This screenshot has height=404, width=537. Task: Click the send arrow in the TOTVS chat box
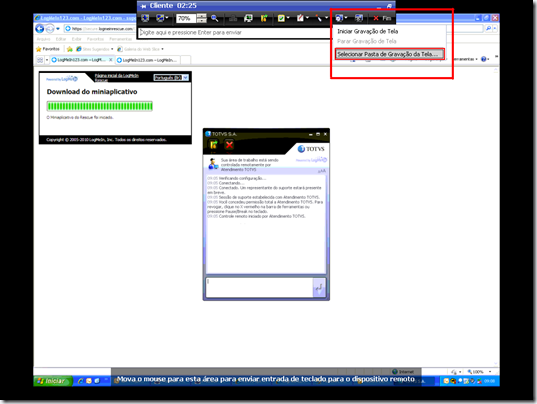(319, 288)
